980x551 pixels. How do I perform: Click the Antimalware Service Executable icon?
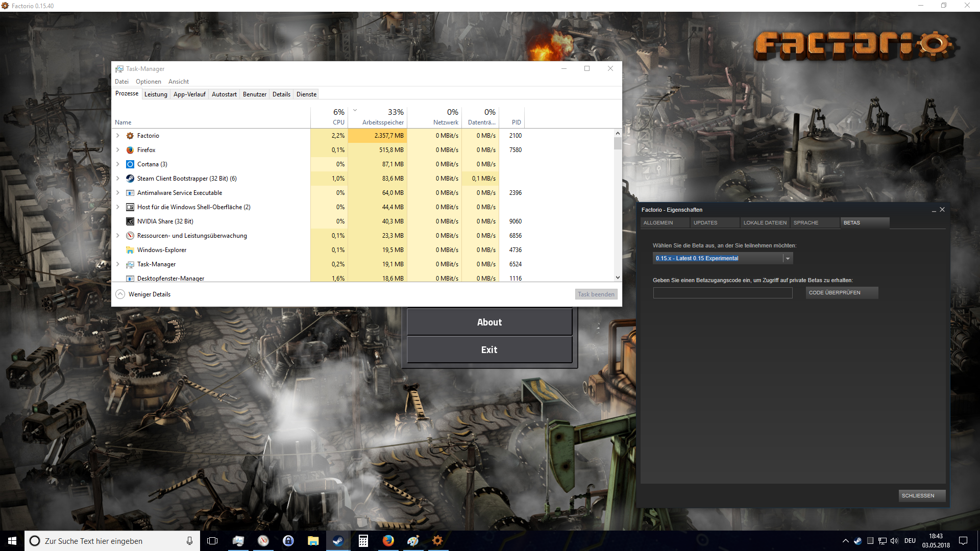click(x=130, y=193)
